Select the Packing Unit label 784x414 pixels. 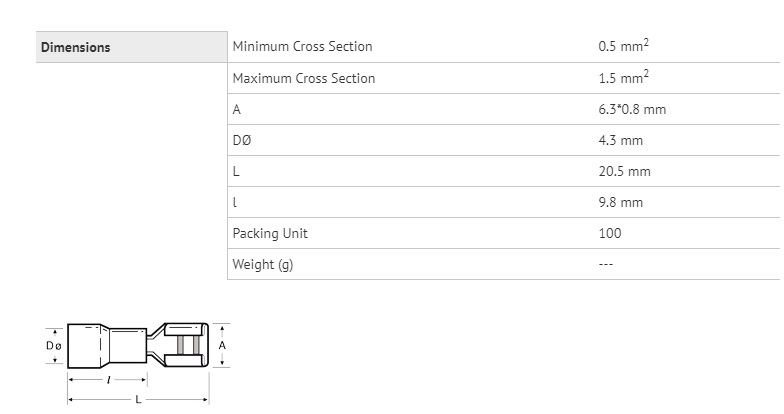[270, 234]
